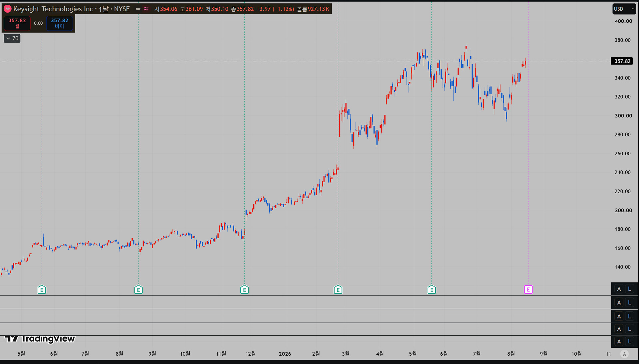639x364 pixels.
Task: Click the red 357.82 sell (셀) button
Action: point(17,23)
